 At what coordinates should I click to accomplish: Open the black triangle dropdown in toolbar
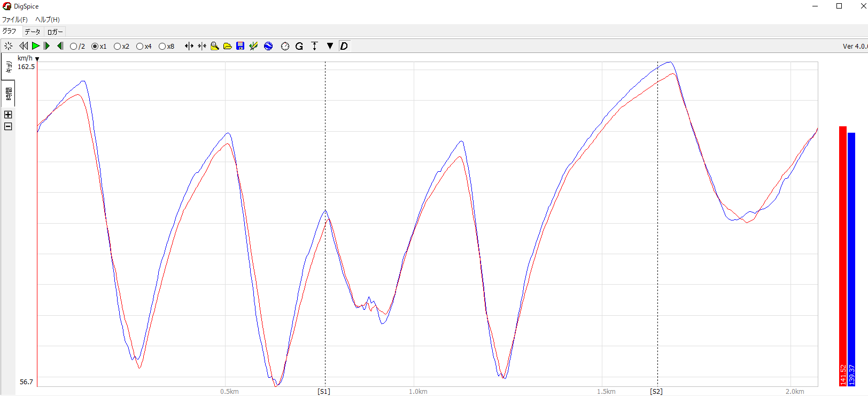330,46
